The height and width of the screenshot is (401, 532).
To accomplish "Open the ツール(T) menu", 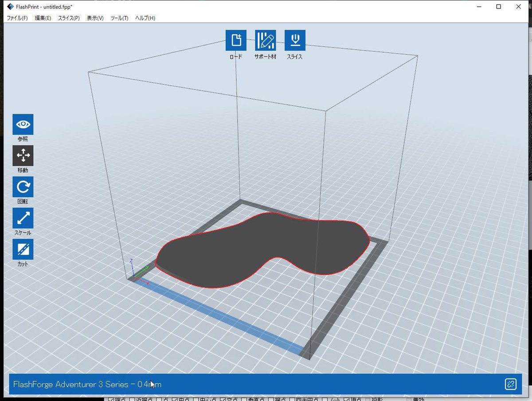I will click(x=120, y=18).
